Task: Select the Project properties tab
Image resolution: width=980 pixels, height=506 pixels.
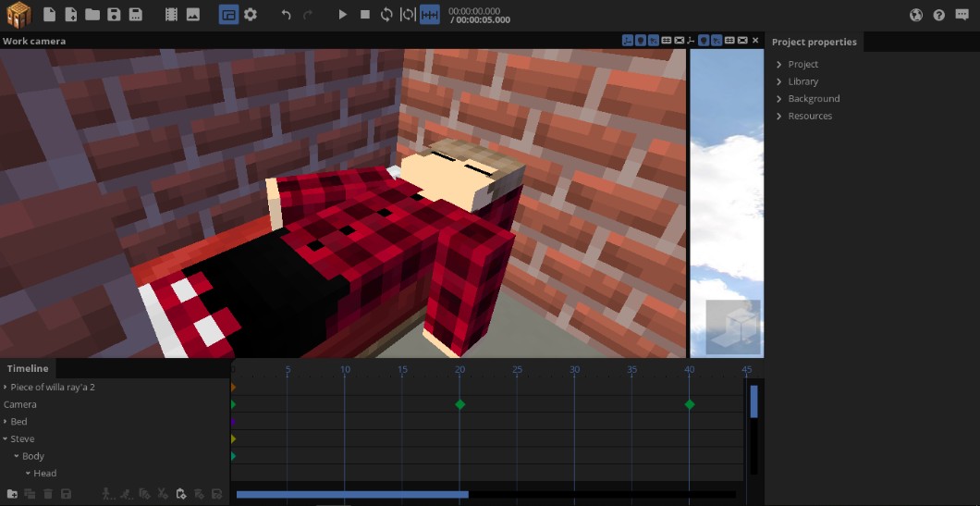Action: [x=814, y=43]
